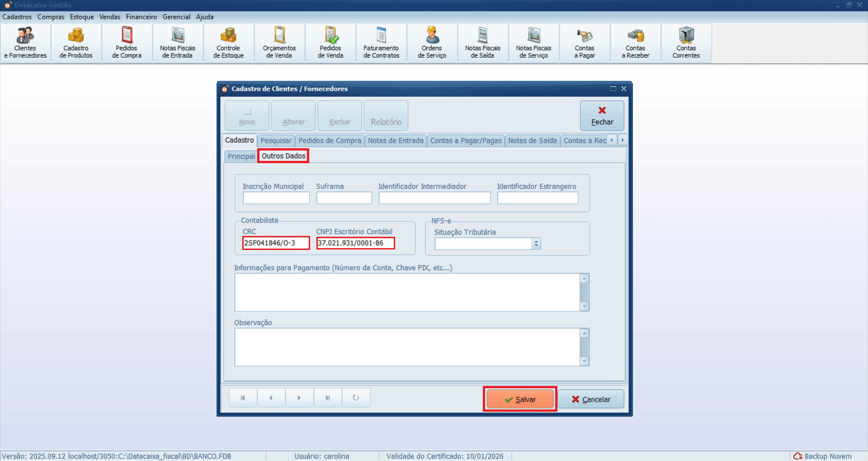The height and width of the screenshot is (461, 868).
Task: Open Notas Fiscais de Entrada
Action: [178, 43]
